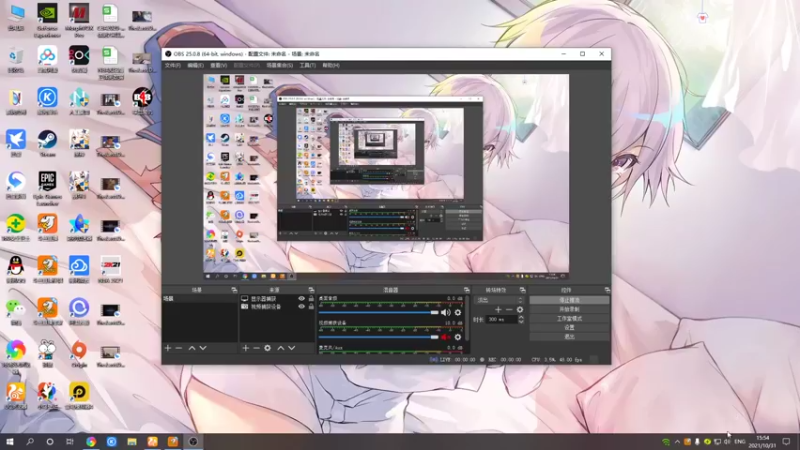Add a scene transition with plus icon

pos(498,309)
